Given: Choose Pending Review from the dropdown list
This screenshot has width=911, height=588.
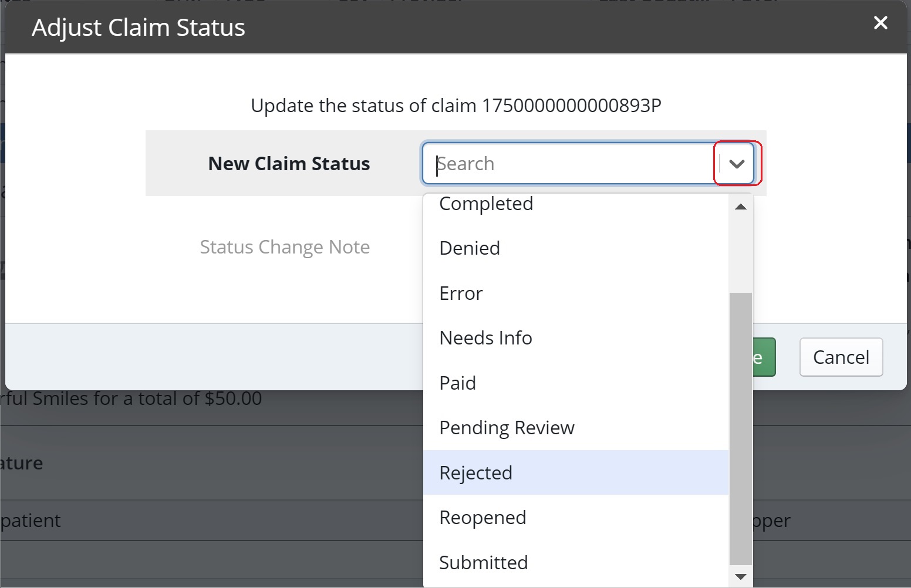Looking at the screenshot, I should tap(507, 427).
